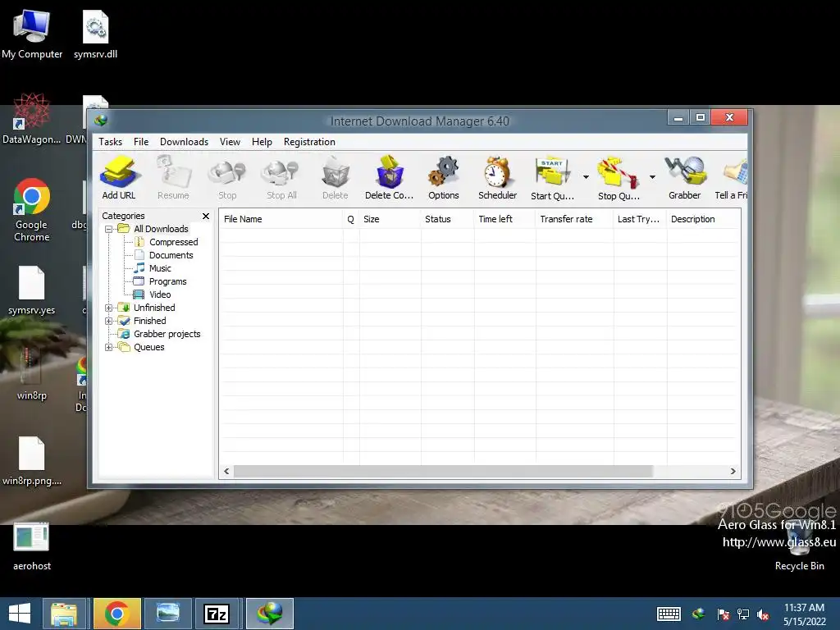Screen dimensions: 840x630
Task: Click the Start Queue icon
Action: (552, 177)
